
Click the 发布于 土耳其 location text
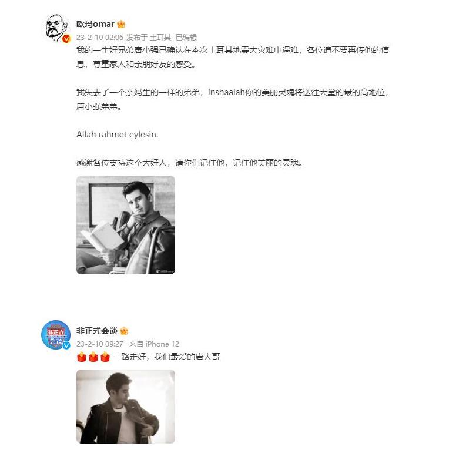[149, 38]
